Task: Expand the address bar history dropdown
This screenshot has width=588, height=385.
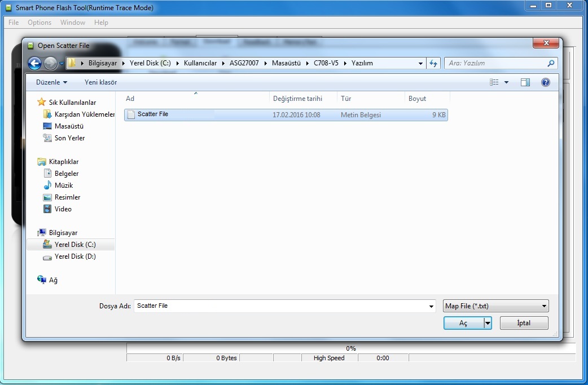Action: (x=420, y=63)
